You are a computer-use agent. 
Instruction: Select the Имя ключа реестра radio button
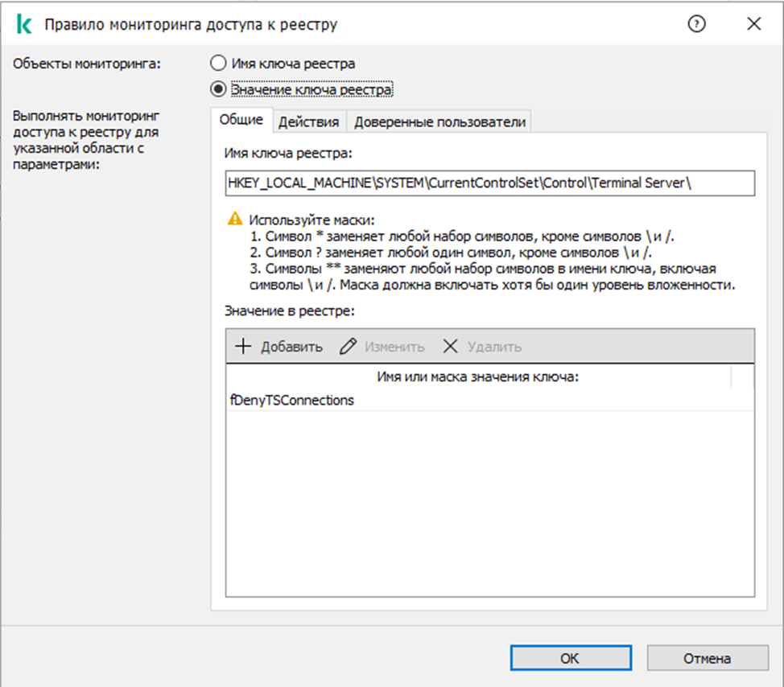click(217, 64)
